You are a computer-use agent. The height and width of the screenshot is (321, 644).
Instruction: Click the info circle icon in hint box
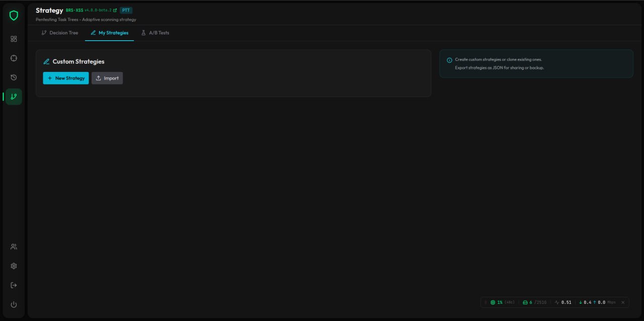[x=449, y=60]
